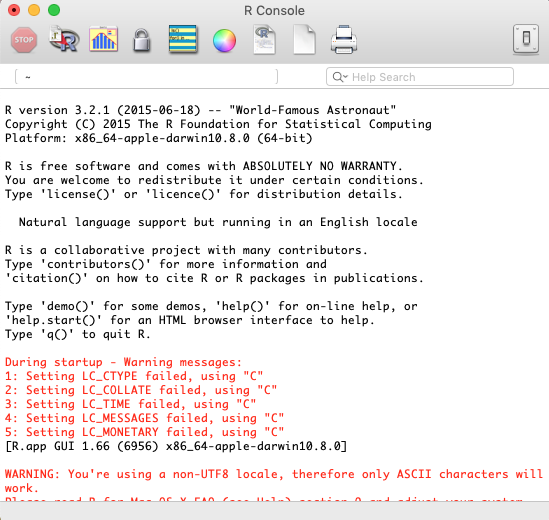This screenshot has height=520, width=549.
Task: Close the R Console window
Action: [14, 10]
